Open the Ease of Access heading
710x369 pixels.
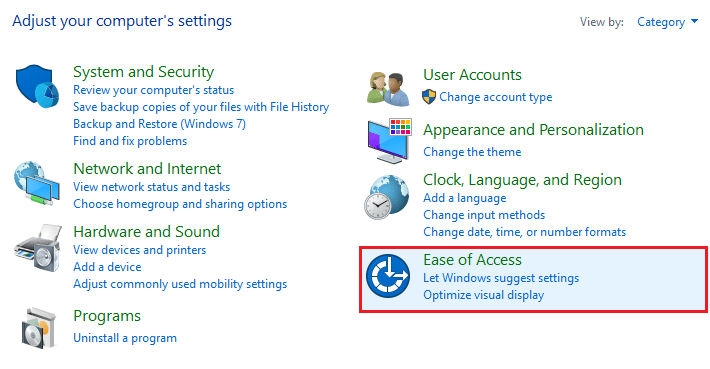coord(472,259)
